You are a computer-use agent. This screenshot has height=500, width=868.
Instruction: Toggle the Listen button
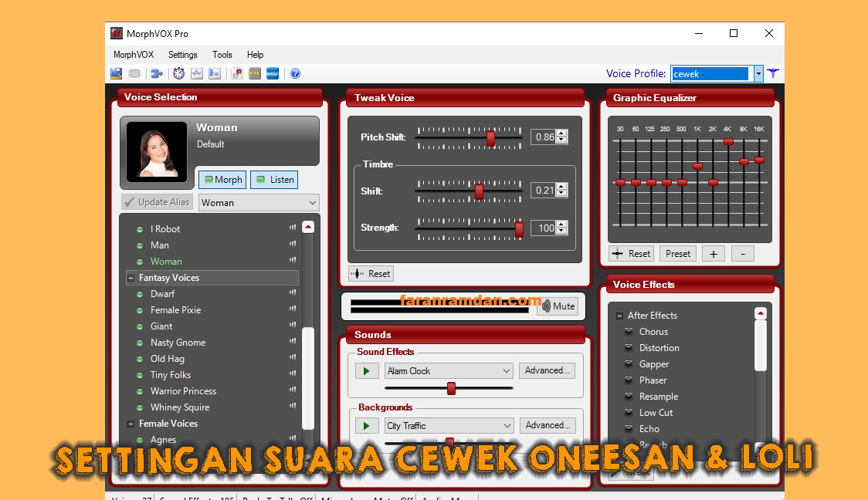coord(275,180)
